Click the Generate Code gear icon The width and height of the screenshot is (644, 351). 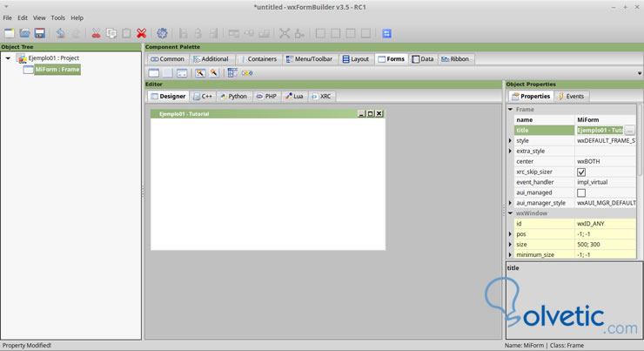pos(162,33)
